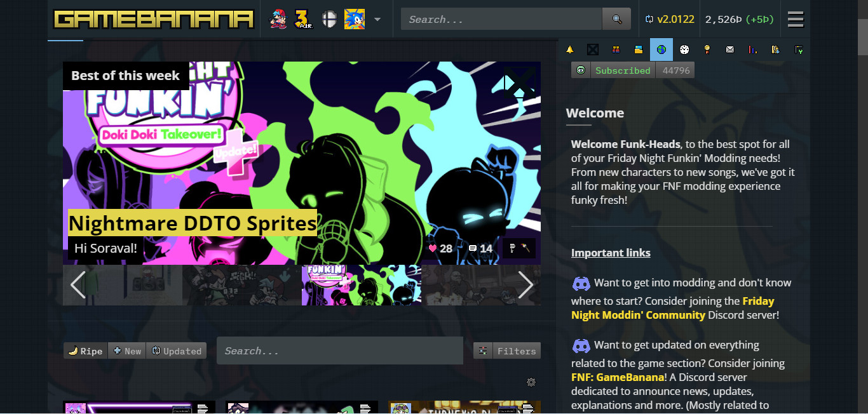Expand the game selector dropdown arrow
The height and width of the screenshot is (414, 868).
coord(377,19)
